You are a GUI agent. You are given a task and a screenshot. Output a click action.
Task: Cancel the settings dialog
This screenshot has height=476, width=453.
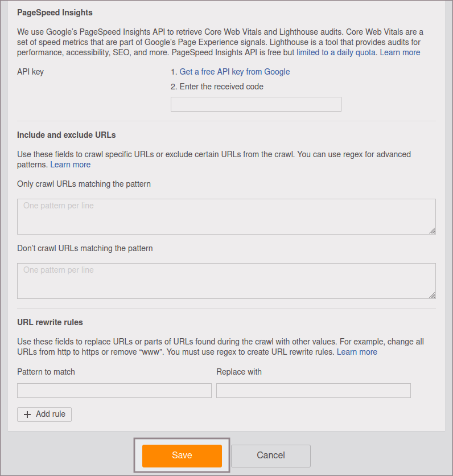tap(270, 456)
